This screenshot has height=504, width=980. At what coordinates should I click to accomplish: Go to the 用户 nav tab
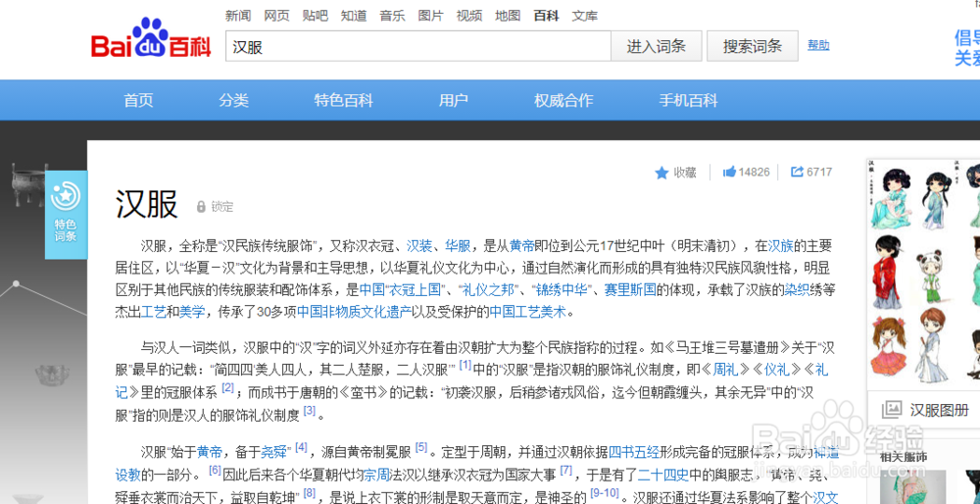(454, 100)
